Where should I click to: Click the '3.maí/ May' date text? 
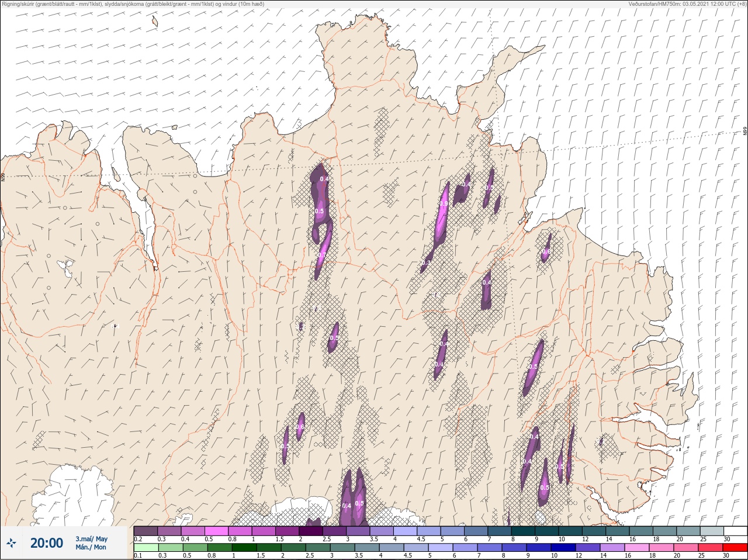coord(91,539)
